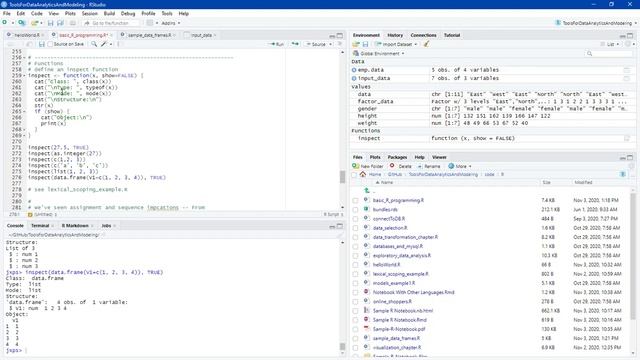Save all open documents icon
Image resolution: width=640 pixels, height=360 pixels.
pyautogui.click(x=60, y=23)
